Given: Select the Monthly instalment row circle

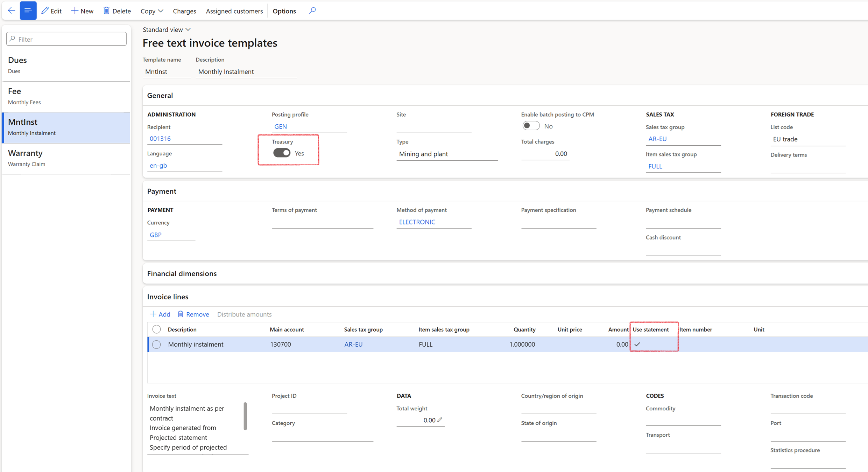Looking at the screenshot, I should pyautogui.click(x=156, y=344).
